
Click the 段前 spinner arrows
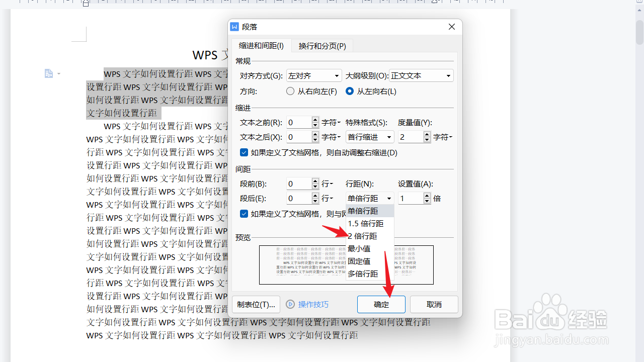coord(315,184)
